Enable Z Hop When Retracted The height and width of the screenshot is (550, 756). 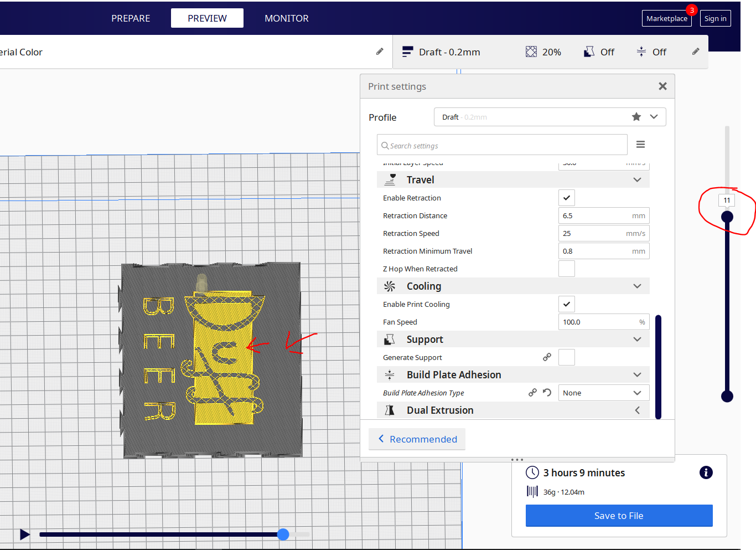[567, 269]
